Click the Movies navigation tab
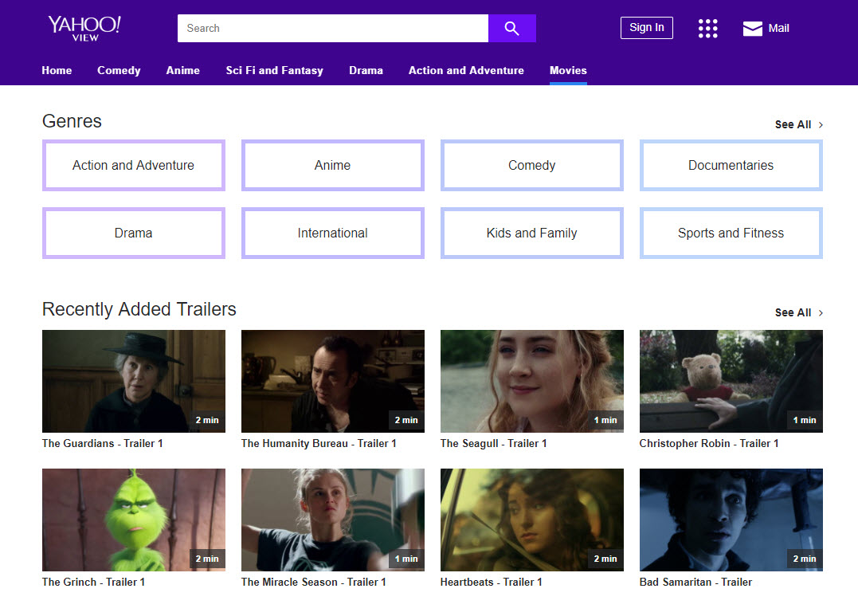The height and width of the screenshot is (616, 858). coord(568,71)
